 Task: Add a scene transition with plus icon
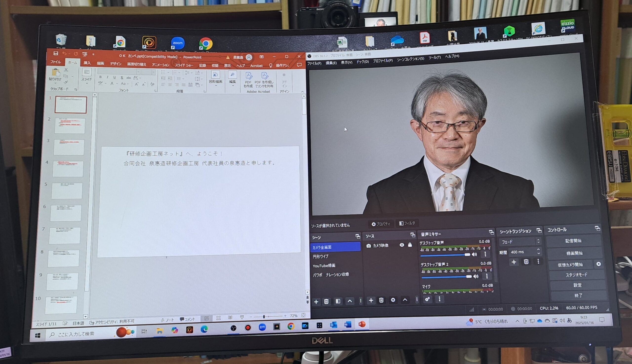click(514, 262)
